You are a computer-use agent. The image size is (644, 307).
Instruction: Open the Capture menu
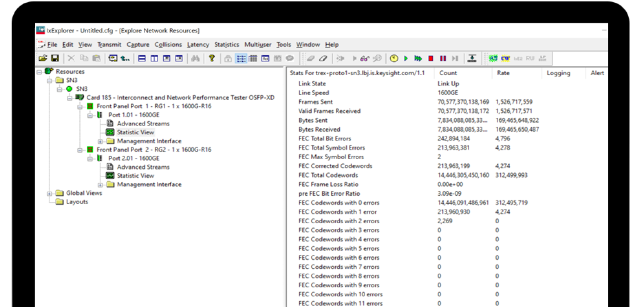pyautogui.click(x=138, y=45)
